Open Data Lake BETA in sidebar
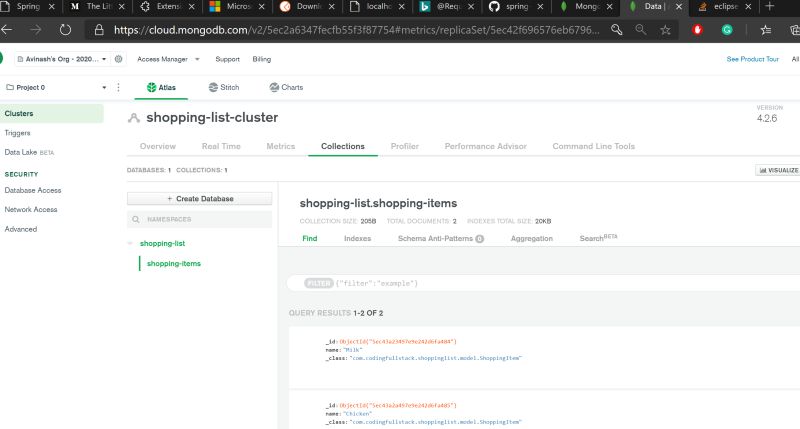800x429 pixels. click(29, 152)
